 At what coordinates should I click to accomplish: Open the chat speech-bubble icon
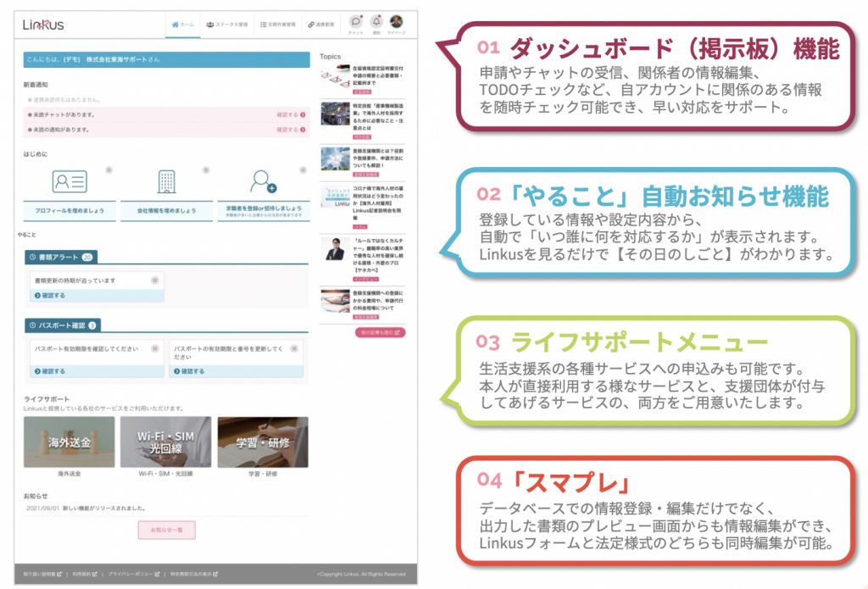click(356, 22)
